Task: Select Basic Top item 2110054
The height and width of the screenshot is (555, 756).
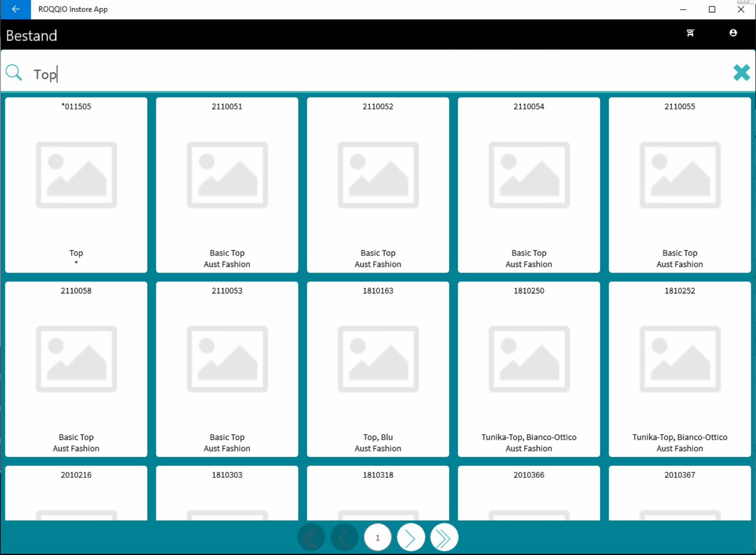Action: [529, 184]
